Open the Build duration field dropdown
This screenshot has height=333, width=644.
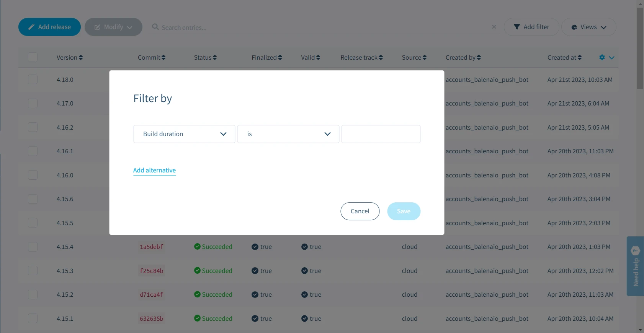click(184, 134)
